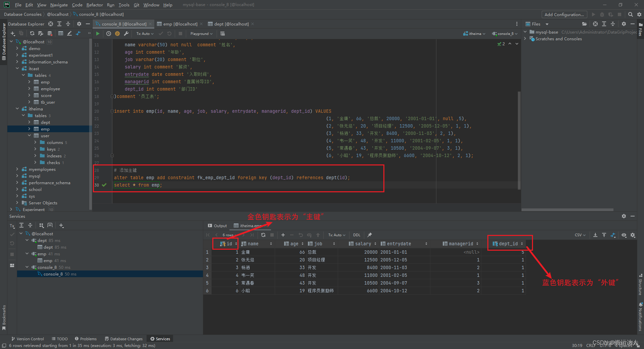This screenshot has width=644, height=349.
Task: Expand the columns folder under user table
Action: 35,142
